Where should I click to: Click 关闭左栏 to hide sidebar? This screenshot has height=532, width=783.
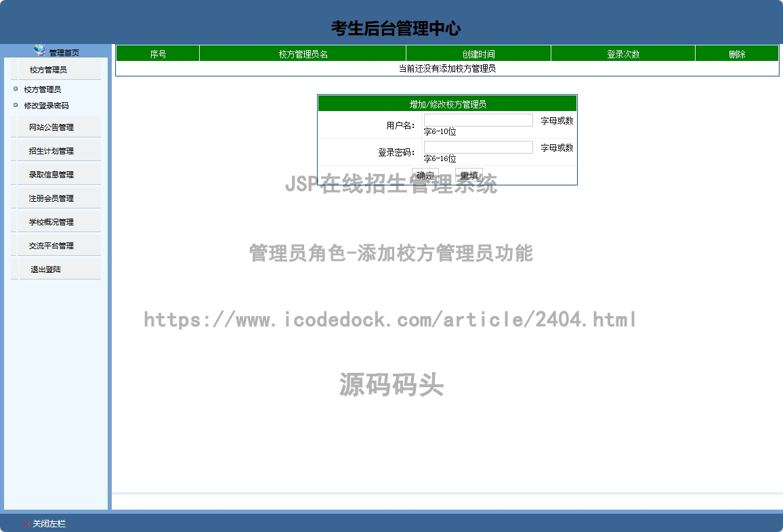49,523
